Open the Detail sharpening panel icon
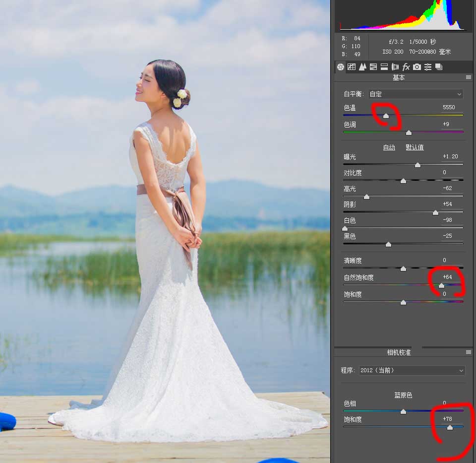This screenshot has height=463, width=476. click(362, 67)
